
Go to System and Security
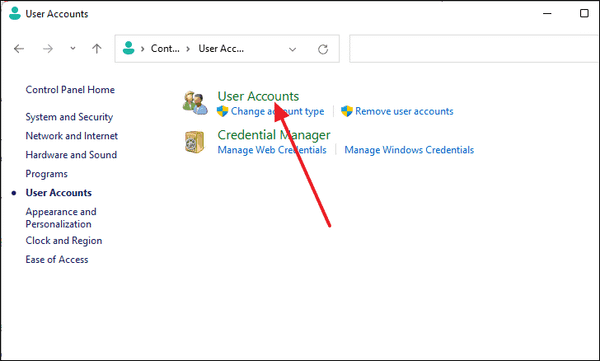pyautogui.click(x=69, y=117)
